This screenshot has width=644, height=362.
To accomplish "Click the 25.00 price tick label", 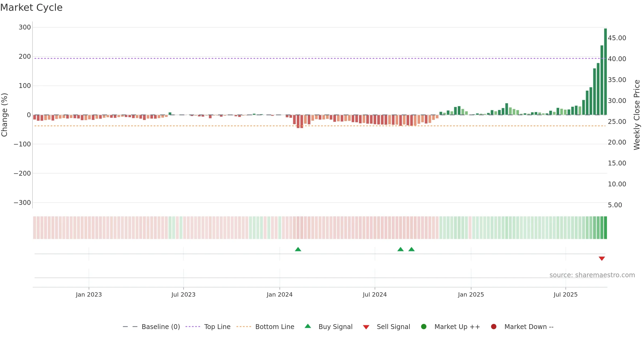I will click(617, 122).
